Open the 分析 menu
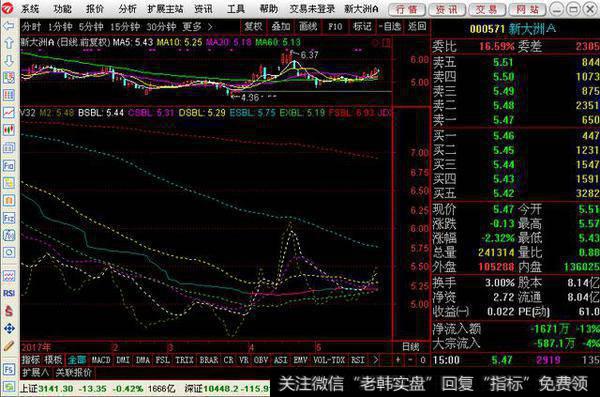 pyautogui.click(x=127, y=8)
